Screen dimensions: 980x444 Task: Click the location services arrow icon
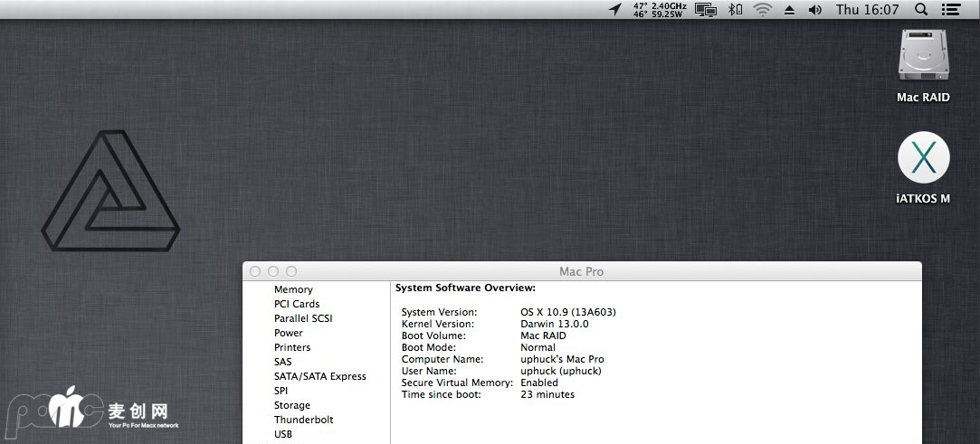coord(615,9)
